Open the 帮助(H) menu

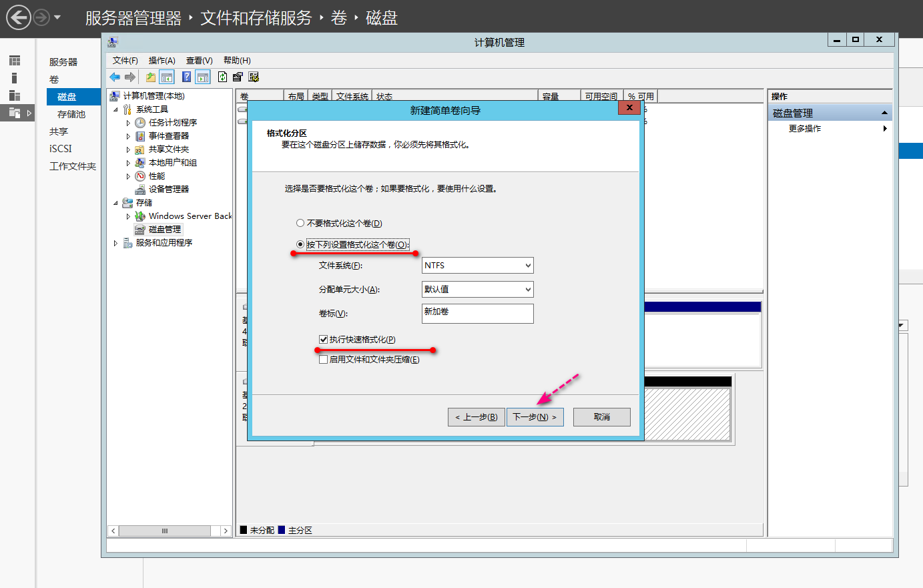tap(237, 61)
